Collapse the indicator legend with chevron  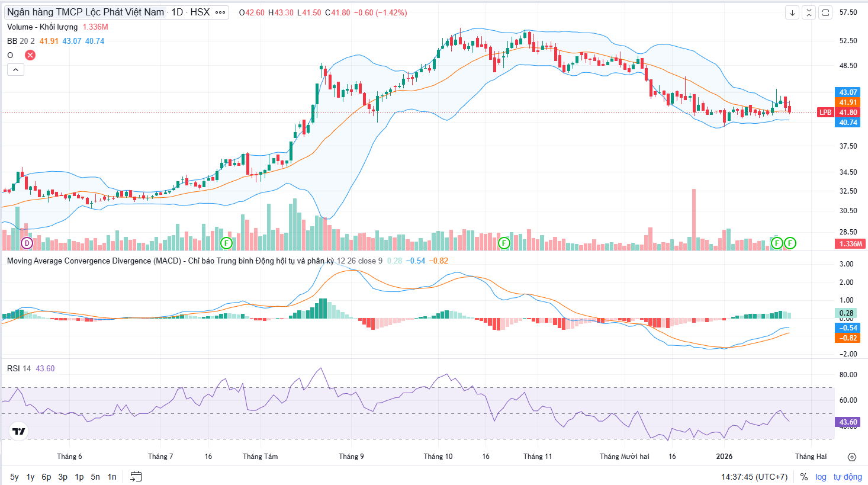(x=15, y=70)
